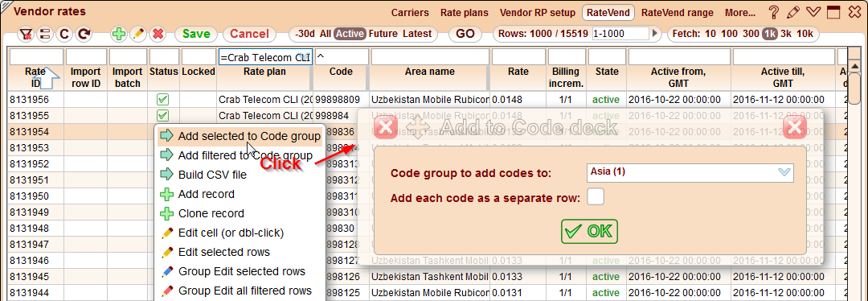Set fetch size to 3k
868x301 pixels.
tap(786, 34)
